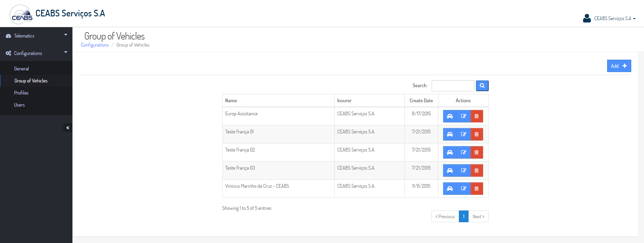The width and height of the screenshot is (644, 243).
Task: Click the 8/17/2015 create date cell
Action: [421, 116]
